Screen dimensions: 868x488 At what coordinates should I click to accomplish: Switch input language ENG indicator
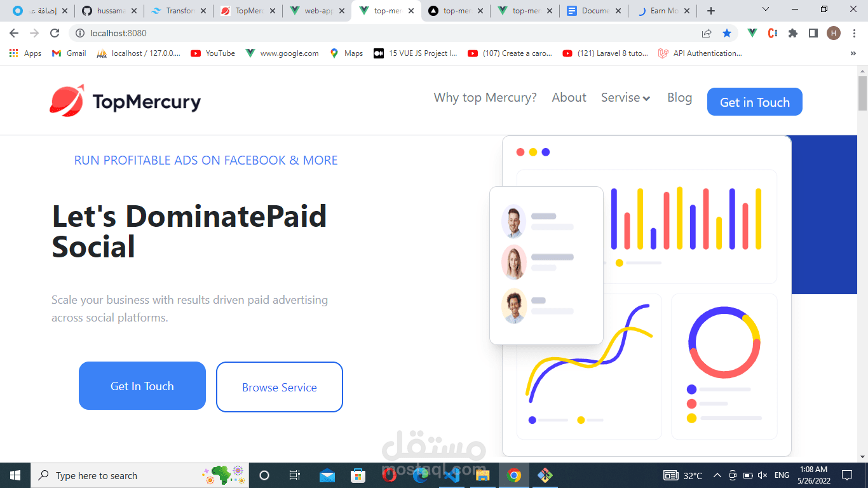pos(782,475)
